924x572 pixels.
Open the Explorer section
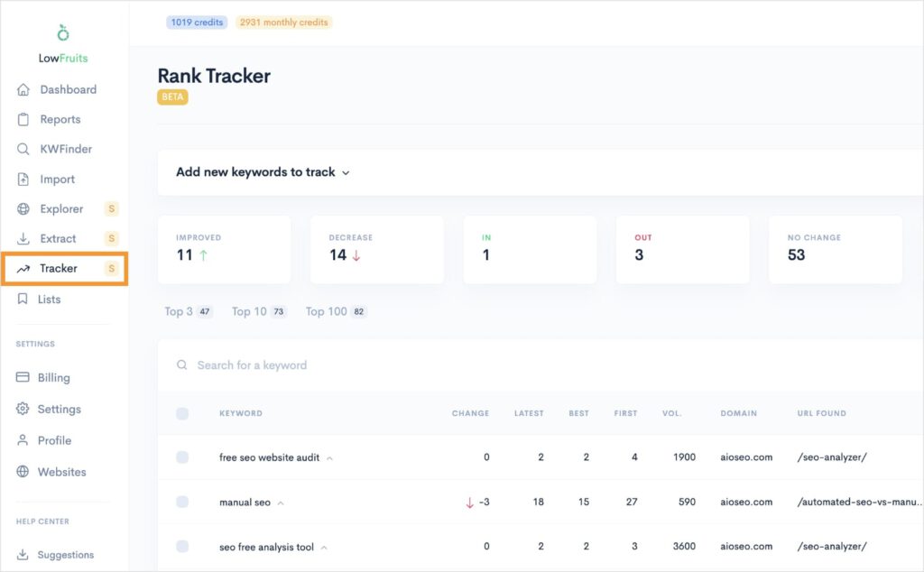(x=61, y=208)
